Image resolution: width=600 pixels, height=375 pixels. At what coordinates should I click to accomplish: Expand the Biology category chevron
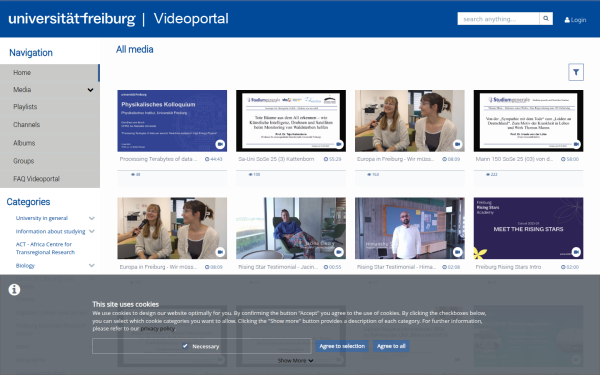(91, 266)
